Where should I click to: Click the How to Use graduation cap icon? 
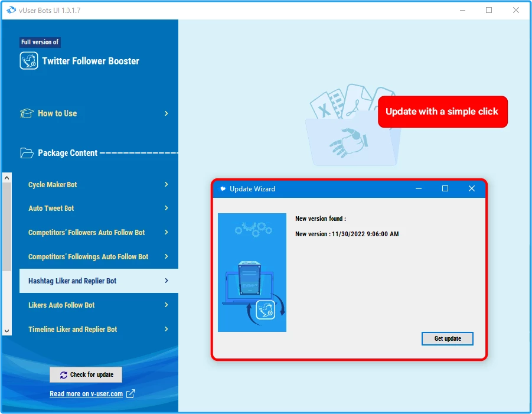coord(27,113)
